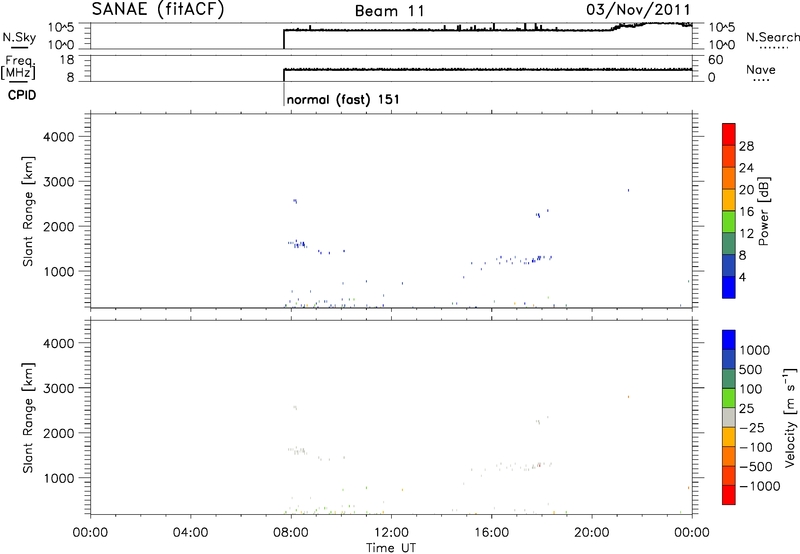Click gray -25 to 25 Velocity colorbar segment
Image resolution: width=800 pixels, height=554 pixels.
(729, 417)
